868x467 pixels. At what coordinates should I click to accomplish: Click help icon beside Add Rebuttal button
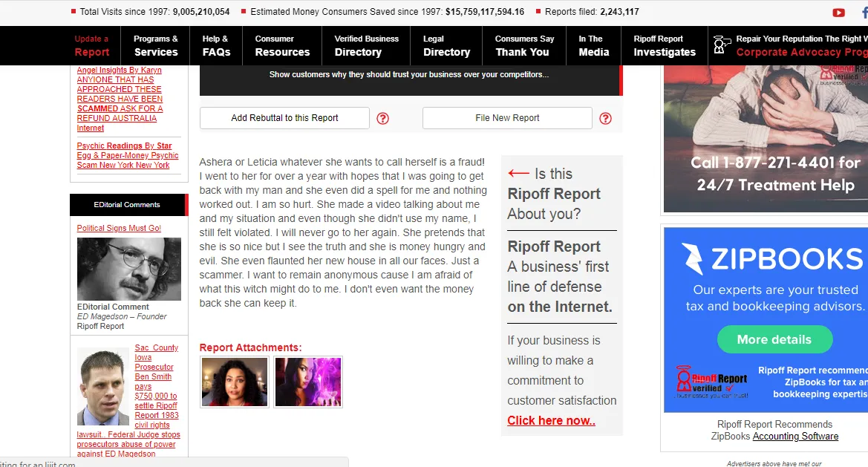[x=382, y=118]
